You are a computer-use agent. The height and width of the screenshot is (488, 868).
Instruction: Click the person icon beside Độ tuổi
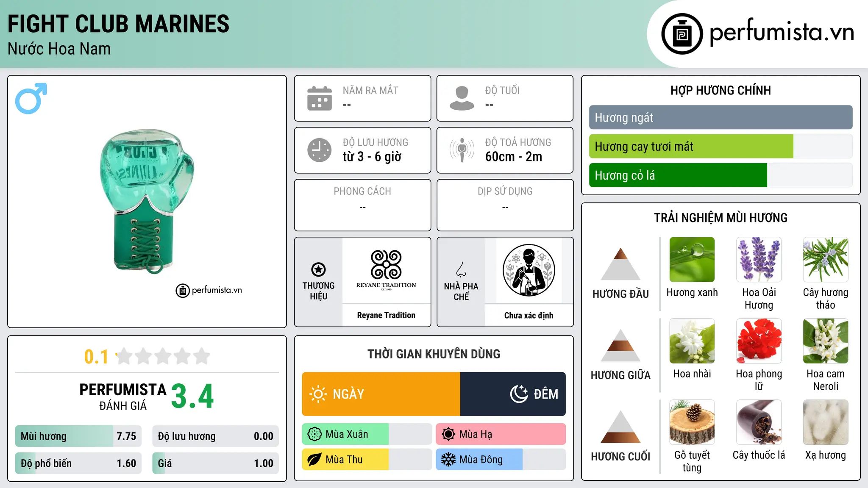[462, 98]
